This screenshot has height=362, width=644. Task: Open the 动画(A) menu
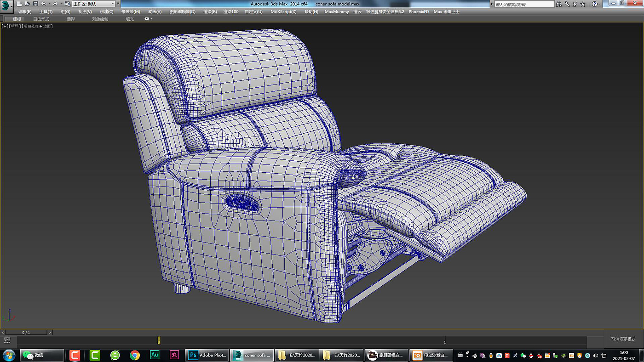pyautogui.click(x=155, y=11)
